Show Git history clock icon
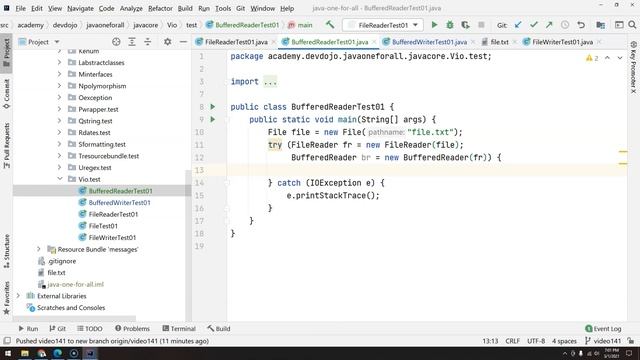This screenshot has height=360, width=640. tap(565, 25)
